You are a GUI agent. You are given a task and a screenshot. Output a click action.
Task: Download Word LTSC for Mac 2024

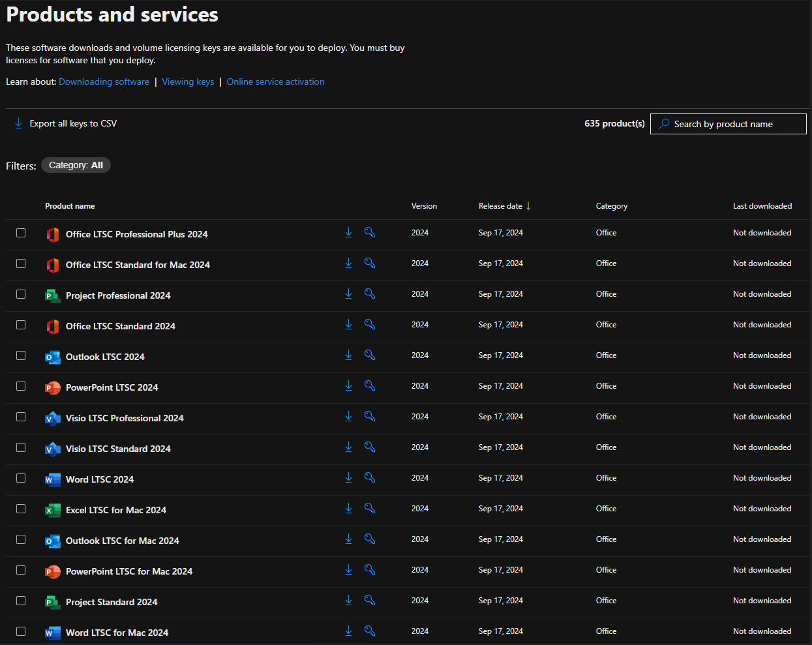(x=348, y=631)
